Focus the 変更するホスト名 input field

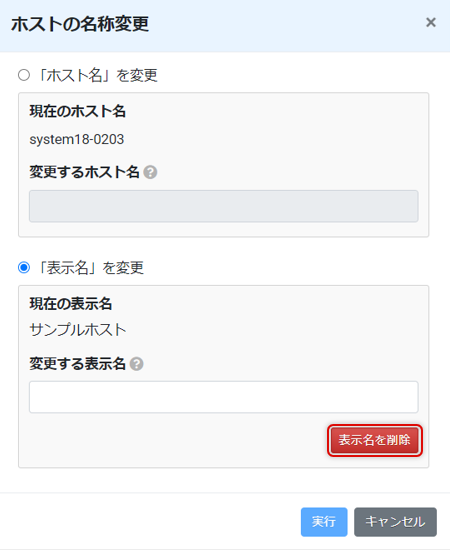(223, 206)
